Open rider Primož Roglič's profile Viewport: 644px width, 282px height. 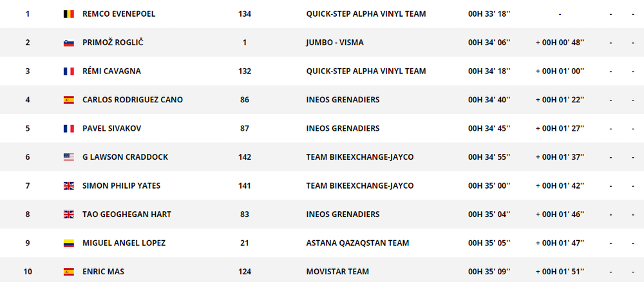click(113, 42)
